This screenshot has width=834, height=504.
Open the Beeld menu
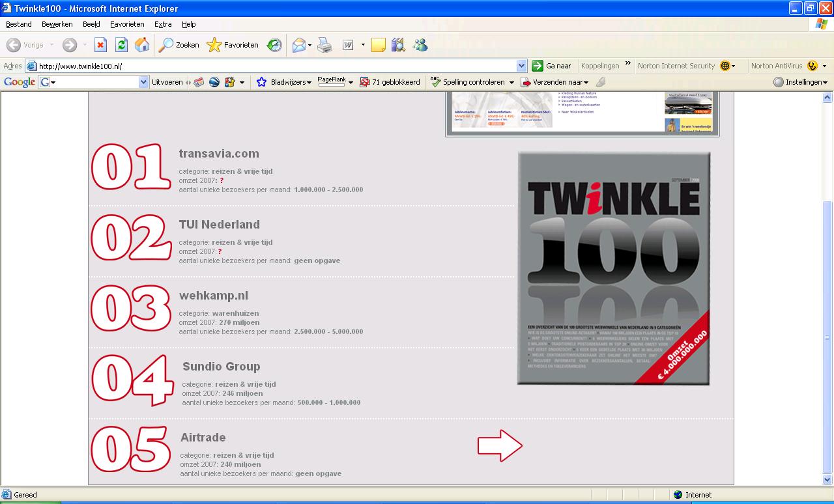pos(91,24)
